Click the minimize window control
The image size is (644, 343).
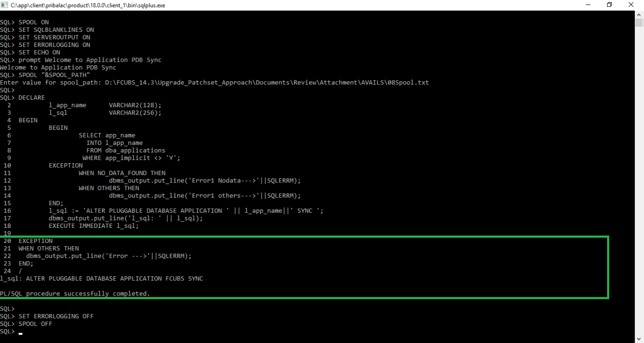pyautogui.click(x=587, y=5)
